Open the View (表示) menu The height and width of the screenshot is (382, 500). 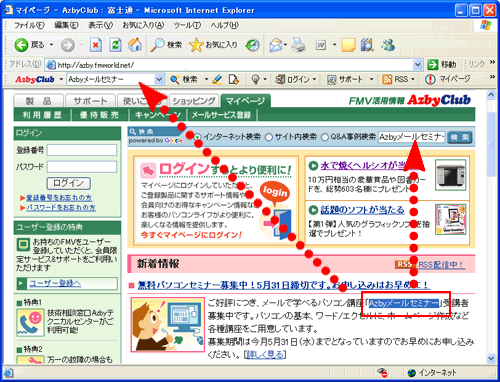(100, 25)
